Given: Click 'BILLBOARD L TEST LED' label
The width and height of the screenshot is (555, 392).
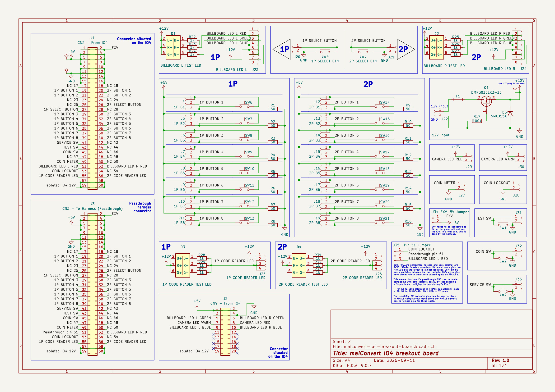Looking at the screenshot, I should 181,65.
